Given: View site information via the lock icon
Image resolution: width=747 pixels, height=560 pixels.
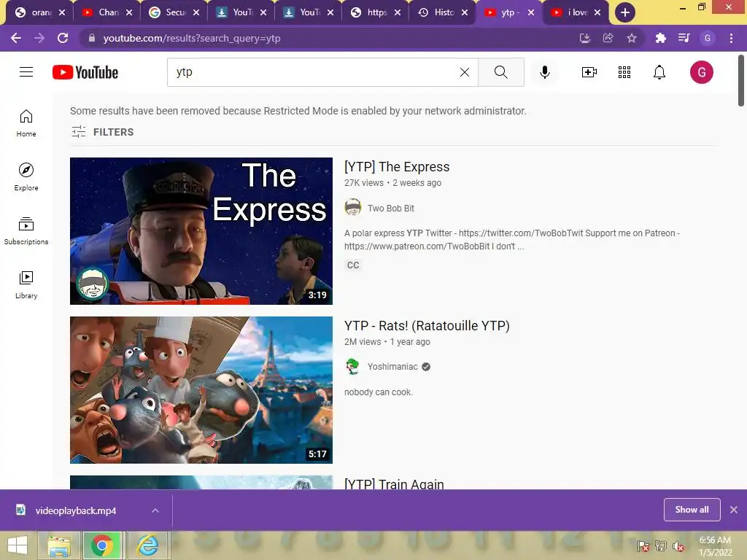Looking at the screenshot, I should click(92, 38).
